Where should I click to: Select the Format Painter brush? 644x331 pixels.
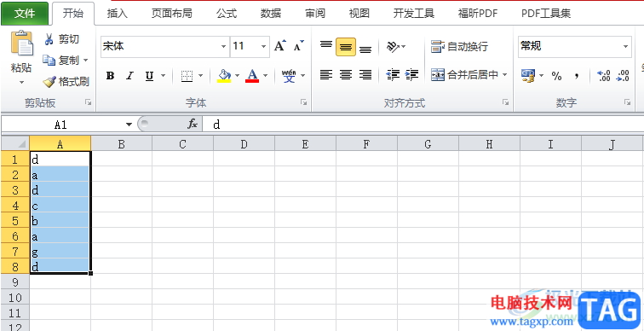[x=49, y=81]
